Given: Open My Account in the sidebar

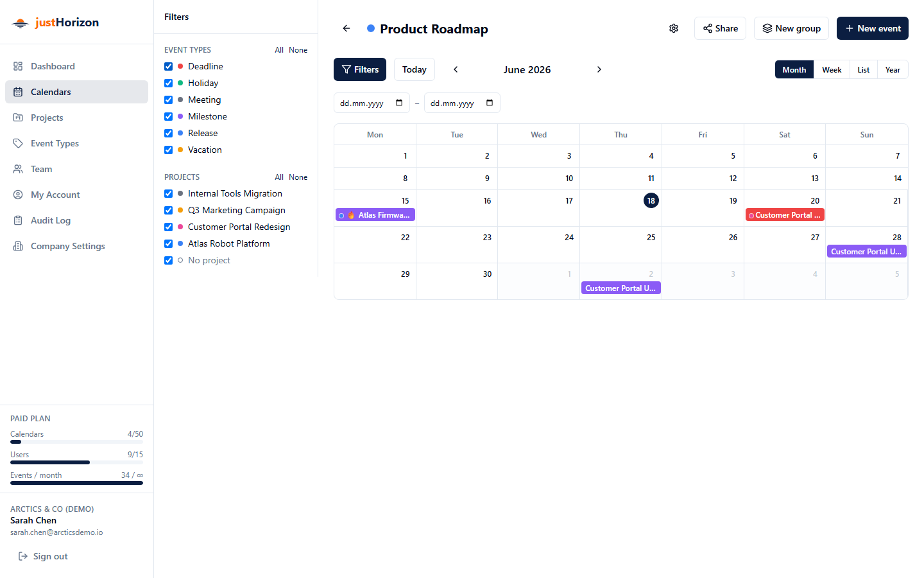Looking at the screenshot, I should (76, 195).
